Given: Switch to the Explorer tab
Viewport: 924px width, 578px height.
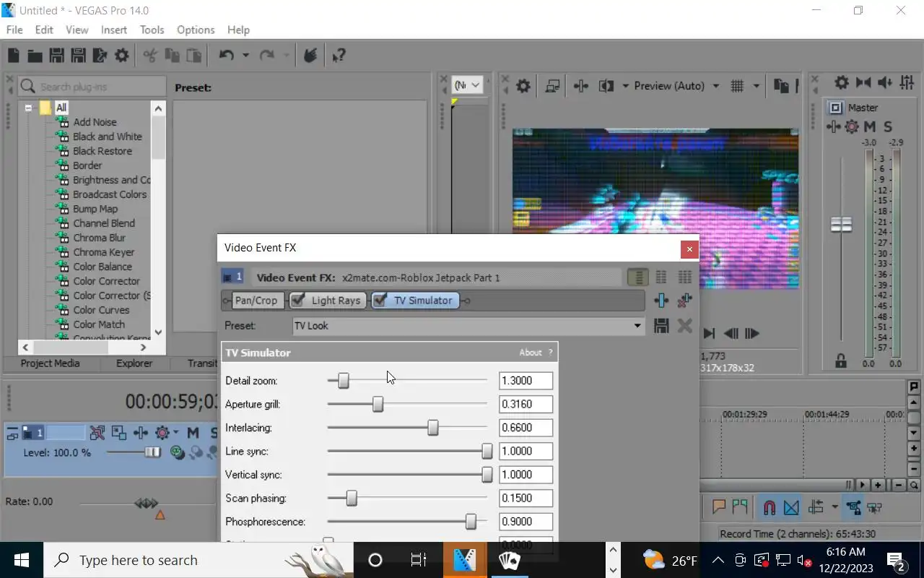Looking at the screenshot, I should coord(134,363).
